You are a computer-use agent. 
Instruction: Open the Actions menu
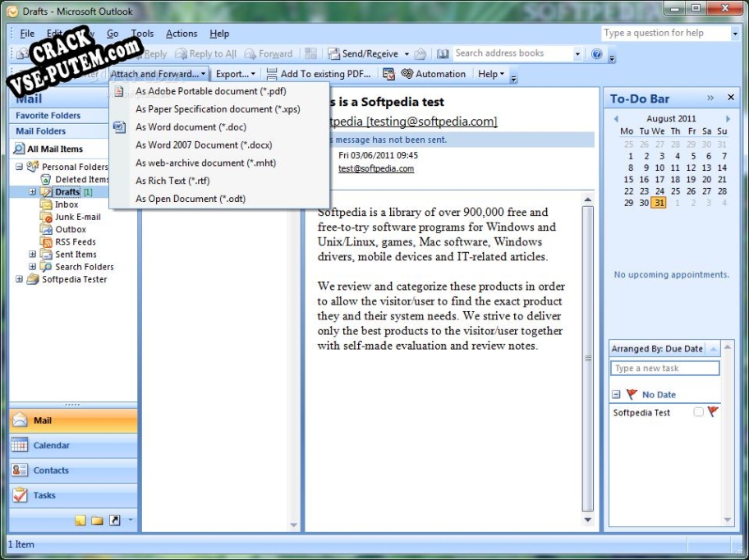[182, 34]
